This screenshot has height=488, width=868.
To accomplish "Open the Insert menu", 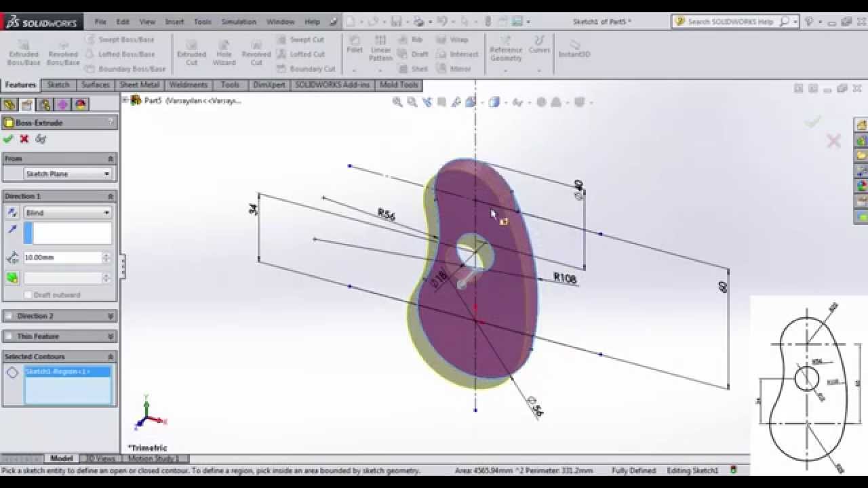I will click(174, 22).
